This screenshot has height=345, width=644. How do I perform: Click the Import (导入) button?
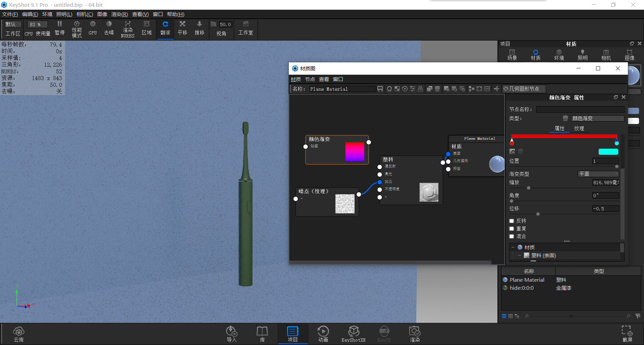point(231,334)
